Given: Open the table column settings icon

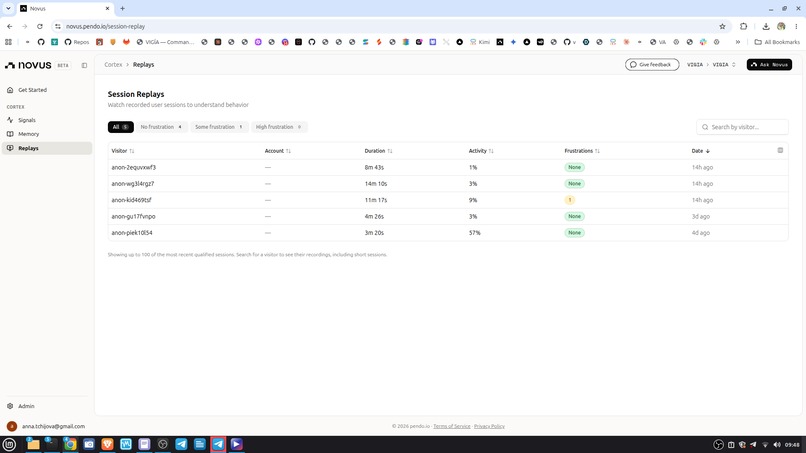Looking at the screenshot, I should (780, 150).
